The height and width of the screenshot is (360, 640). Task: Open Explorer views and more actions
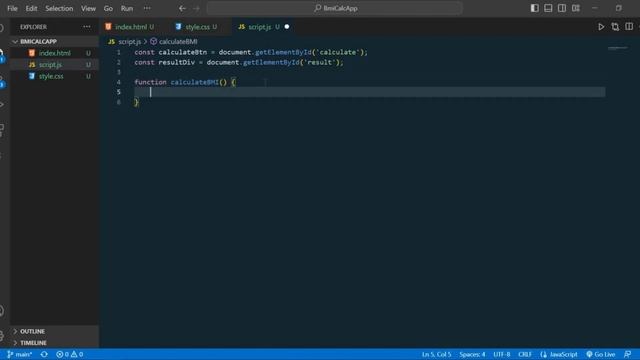pos(87,27)
